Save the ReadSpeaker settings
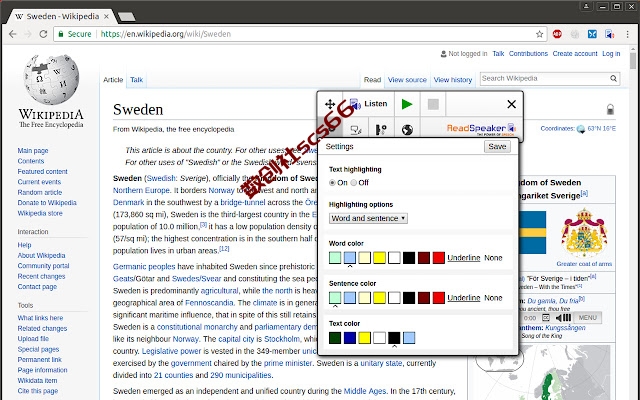Image resolution: width=640 pixels, height=400 pixels. pyautogui.click(x=497, y=147)
